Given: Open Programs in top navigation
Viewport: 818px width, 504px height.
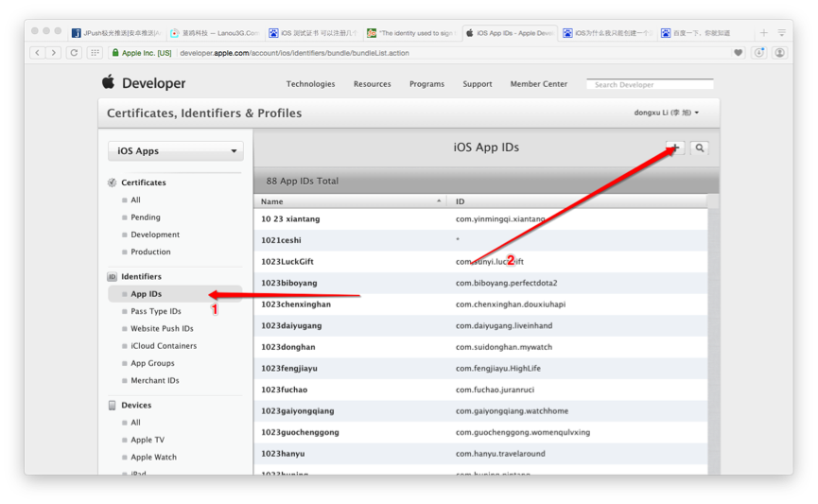Looking at the screenshot, I should tap(426, 84).
